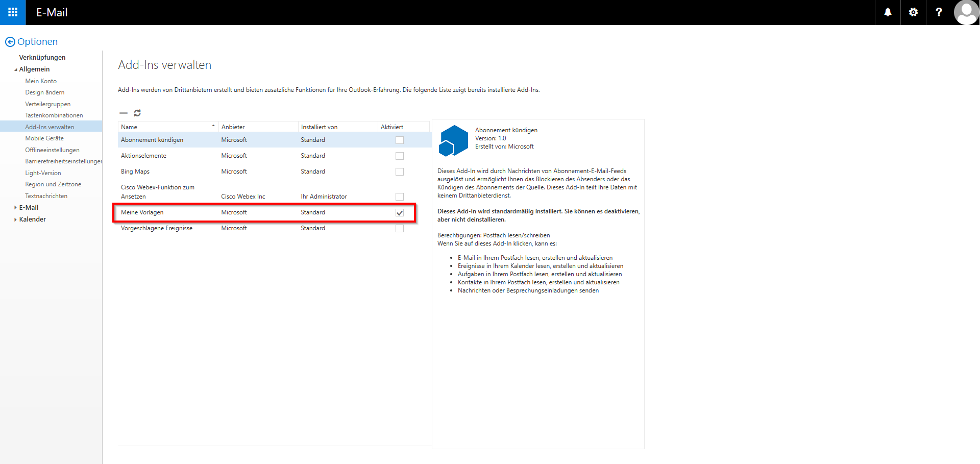The image size is (980, 464).
Task: Open the settings gear menu
Action: click(913, 12)
